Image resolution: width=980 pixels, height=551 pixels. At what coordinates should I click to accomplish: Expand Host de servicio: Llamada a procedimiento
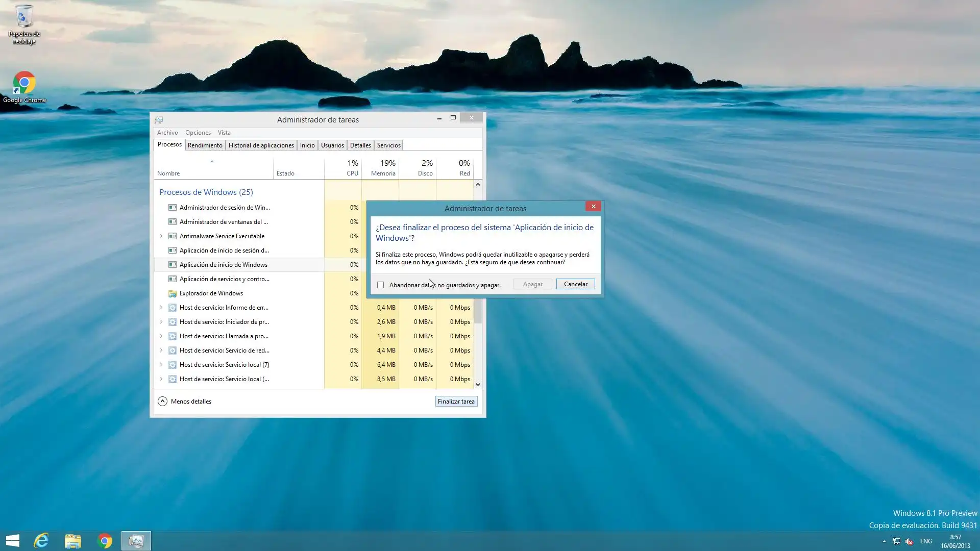[x=161, y=336]
